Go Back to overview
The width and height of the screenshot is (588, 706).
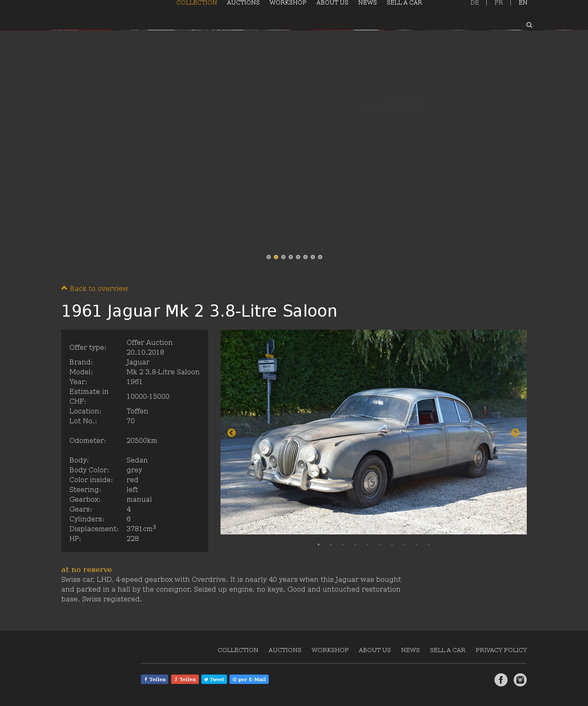pyautogui.click(x=95, y=288)
